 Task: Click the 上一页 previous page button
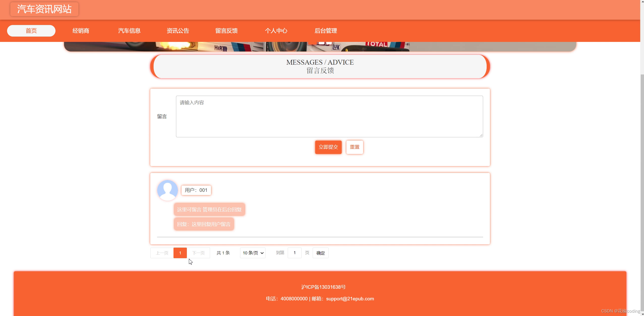point(162,253)
